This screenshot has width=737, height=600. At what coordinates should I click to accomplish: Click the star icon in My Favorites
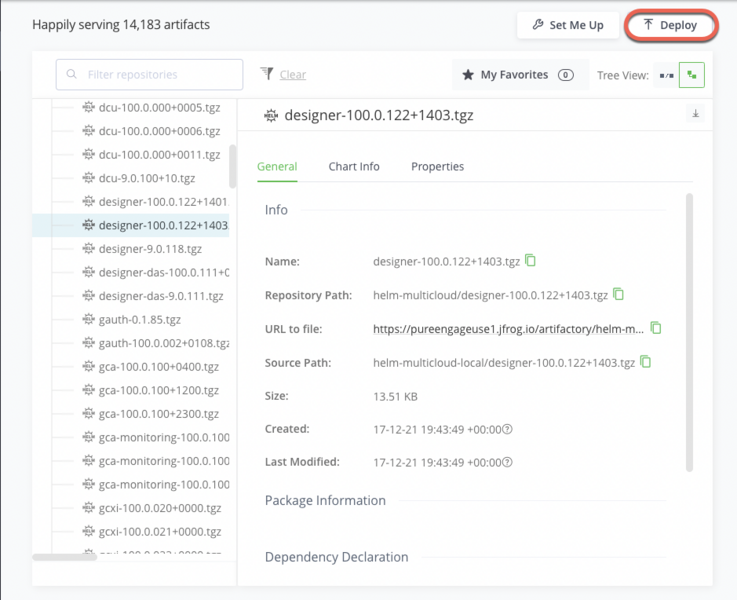(x=468, y=75)
